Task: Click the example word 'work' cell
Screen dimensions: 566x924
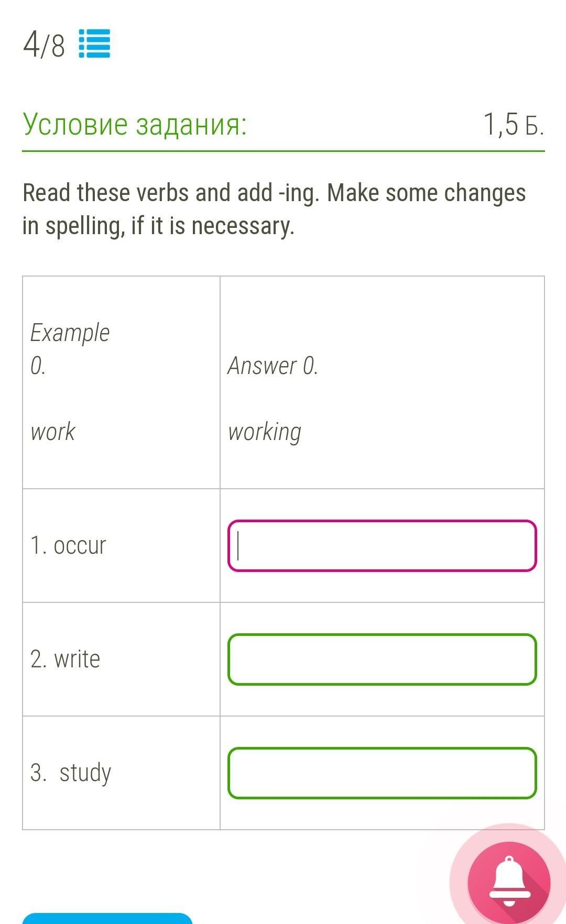Action: click(53, 432)
